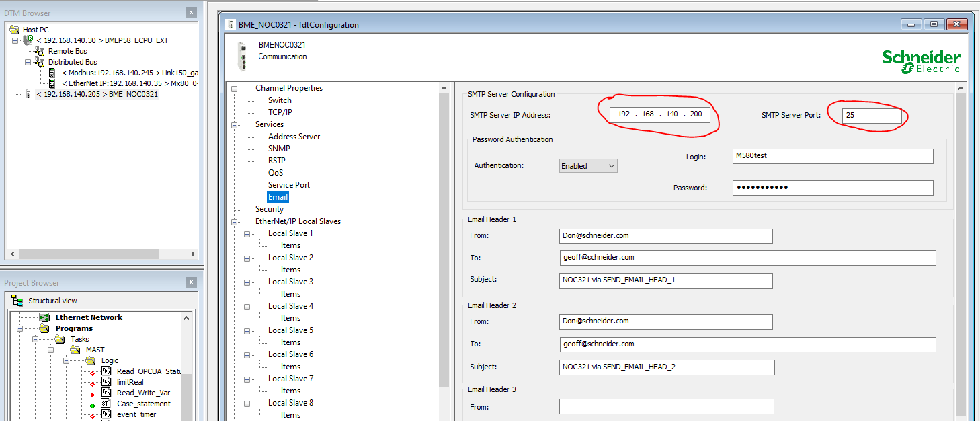The width and height of the screenshot is (980, 421).
Task: Open the QoS service page
Action: click(276, 173)
